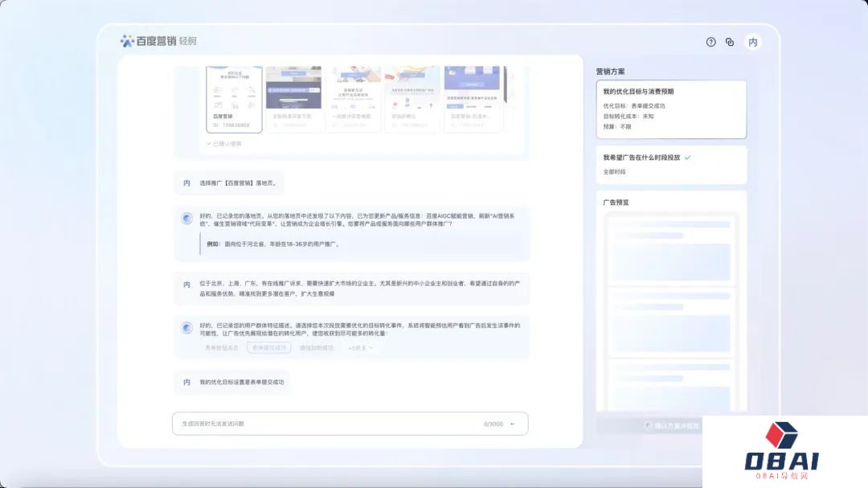Viewport: 868px width, 488px height.
Task: Click the first ad preview placeholder block
Action: pyautogui.click(x=671, y=250)
